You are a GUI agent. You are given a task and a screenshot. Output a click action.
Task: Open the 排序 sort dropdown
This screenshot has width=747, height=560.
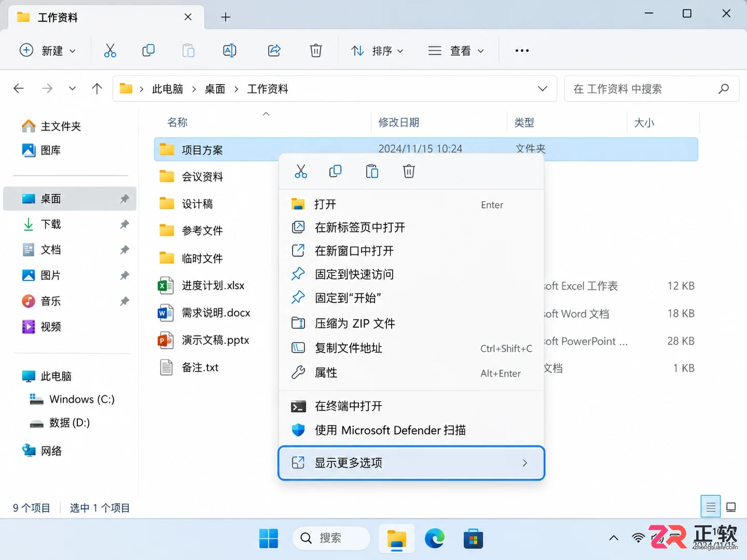click(x=377, y=50)
